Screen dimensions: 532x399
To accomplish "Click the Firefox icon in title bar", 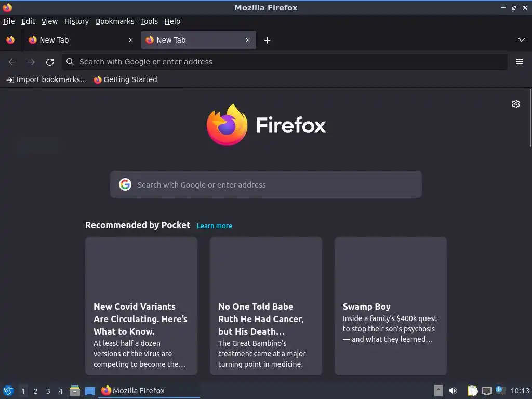I will 7,7.
